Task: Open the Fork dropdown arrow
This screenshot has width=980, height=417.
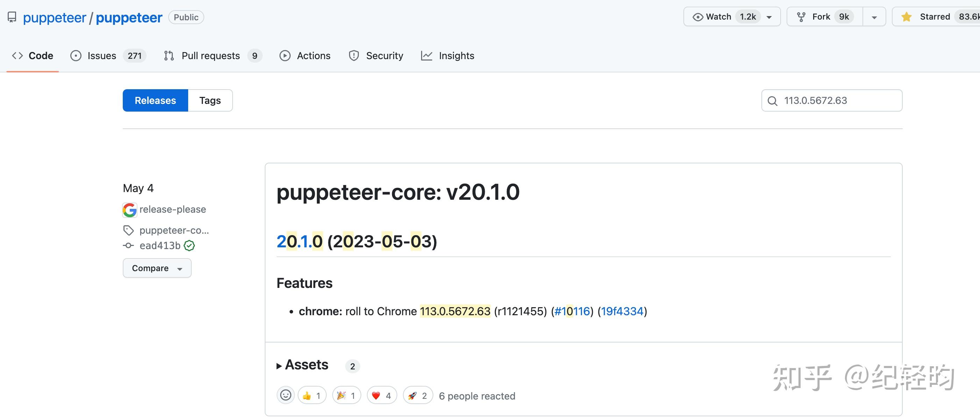Action: point(874,17)
